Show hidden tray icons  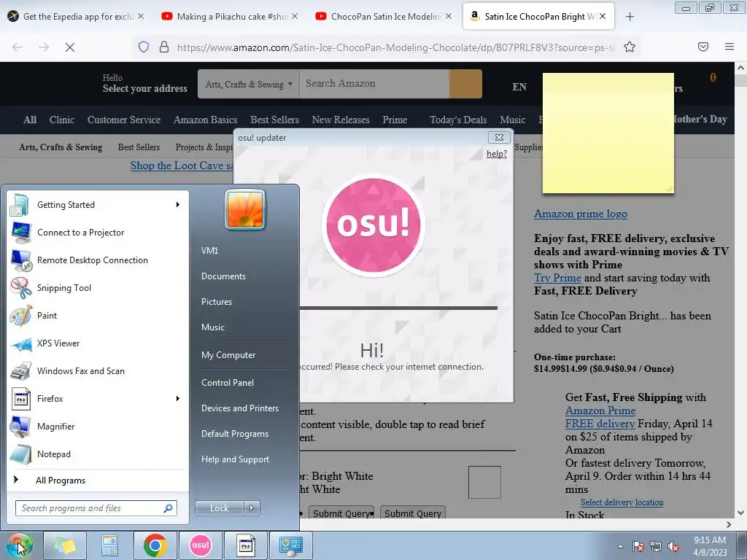click(x=620, y=546)
